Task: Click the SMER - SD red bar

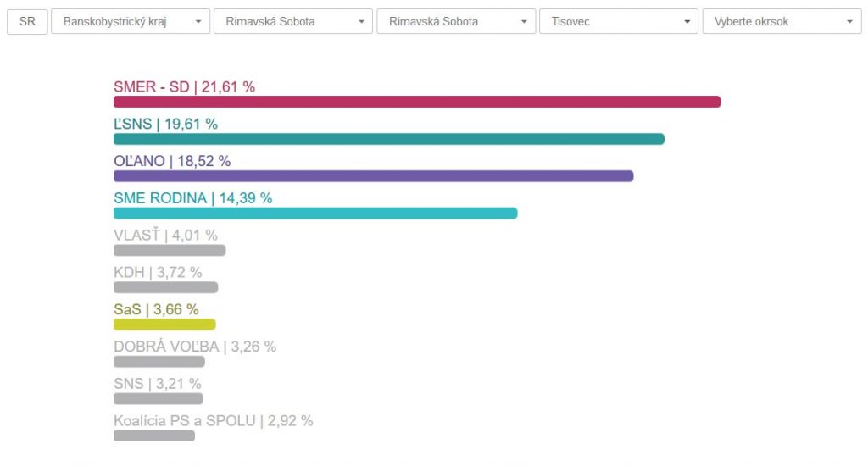Action: [x=416, y=102]
